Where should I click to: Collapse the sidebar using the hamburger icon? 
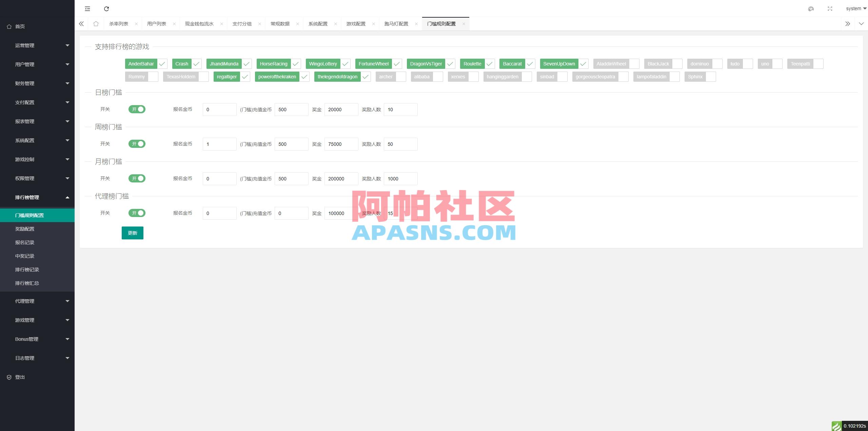coord(87,8)
